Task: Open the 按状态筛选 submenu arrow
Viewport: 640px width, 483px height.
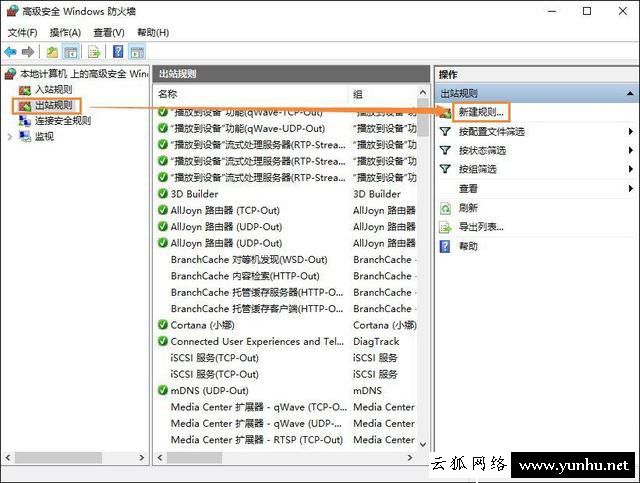Action: click(x=631, y=150)
